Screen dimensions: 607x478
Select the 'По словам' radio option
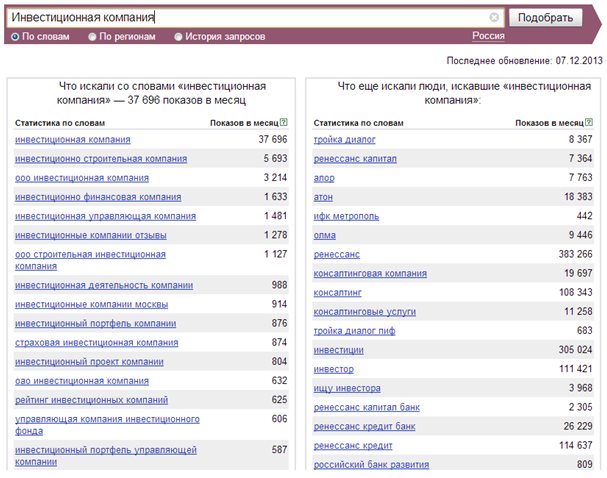point(15,37)
